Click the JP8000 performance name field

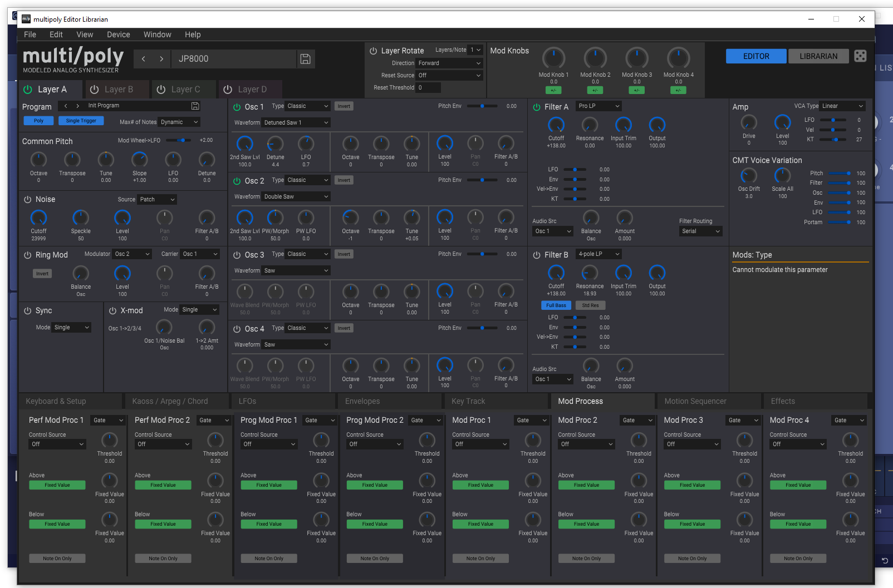point(234,59)
